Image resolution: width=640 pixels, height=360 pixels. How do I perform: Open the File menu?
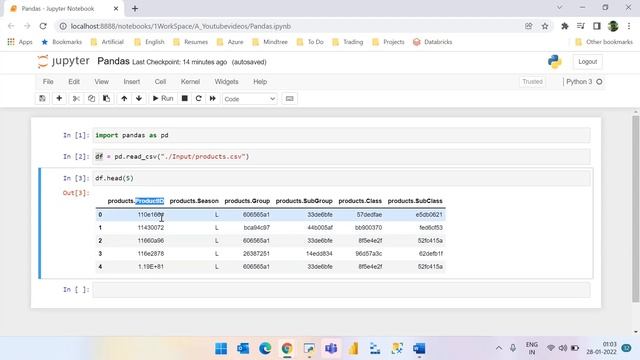pos(48,82)
